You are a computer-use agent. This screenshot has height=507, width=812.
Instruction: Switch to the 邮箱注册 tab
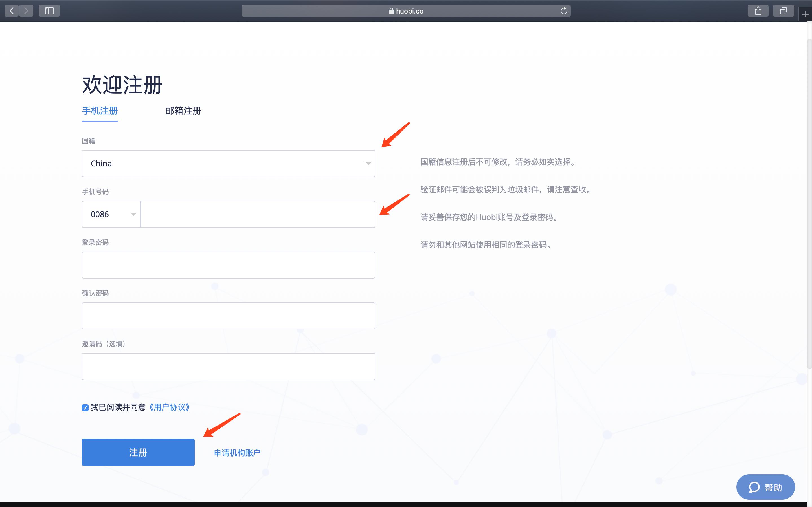[183, 111]
